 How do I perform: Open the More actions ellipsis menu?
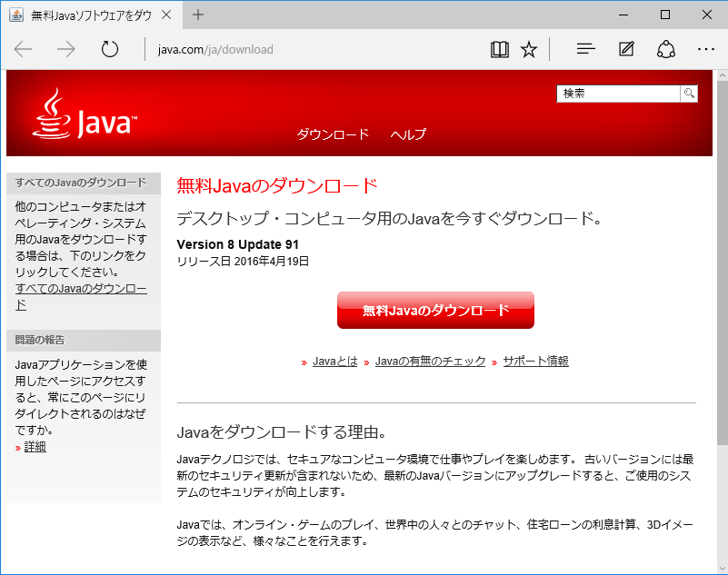[x=706, y=49]
